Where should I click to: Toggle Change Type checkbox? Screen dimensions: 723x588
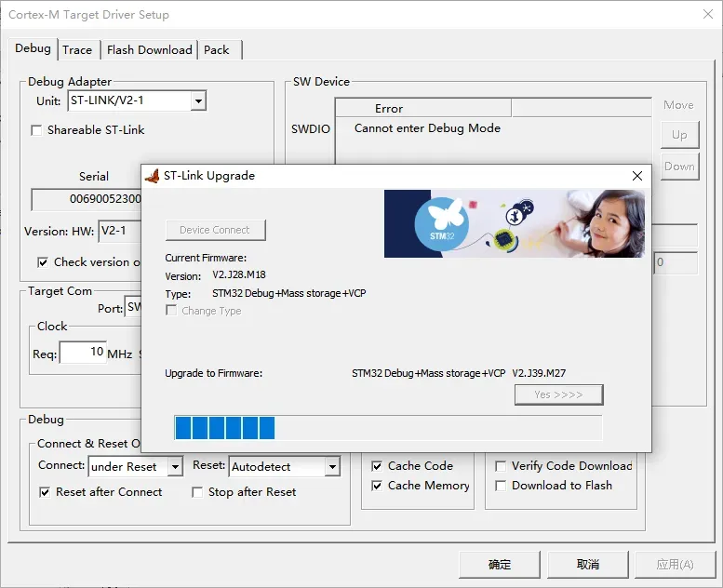171,311
